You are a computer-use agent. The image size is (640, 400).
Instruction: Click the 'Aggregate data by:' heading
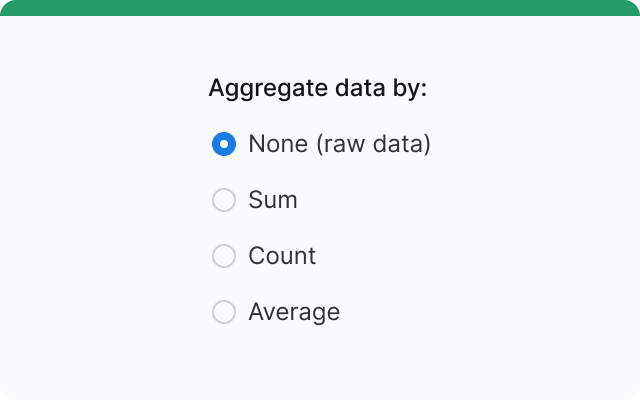point(317,88)
